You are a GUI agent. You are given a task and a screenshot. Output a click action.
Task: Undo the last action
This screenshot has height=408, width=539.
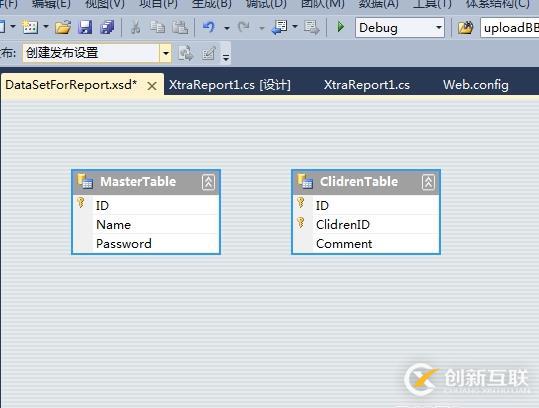[x=209, y=27]
